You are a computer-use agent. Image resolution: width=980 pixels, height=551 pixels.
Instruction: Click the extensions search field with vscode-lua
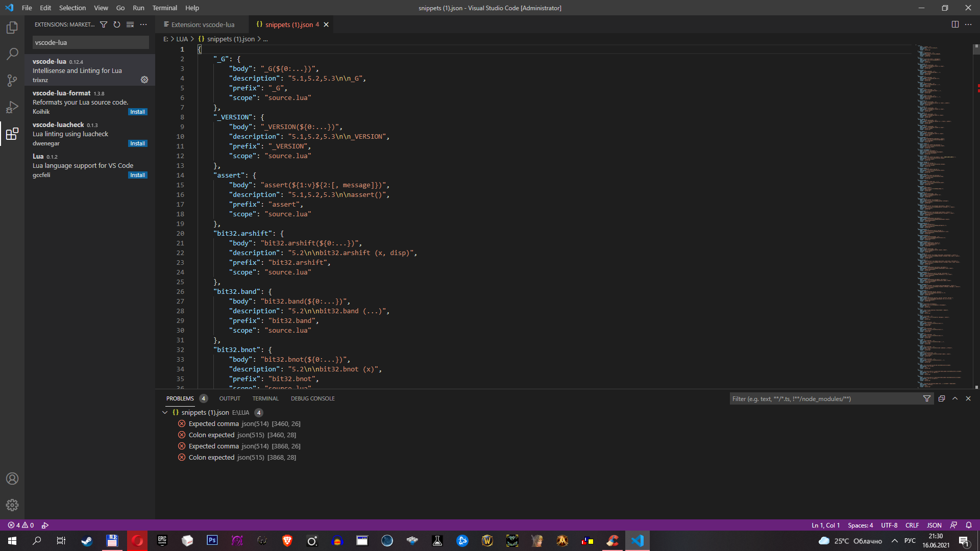coord(91,42)
